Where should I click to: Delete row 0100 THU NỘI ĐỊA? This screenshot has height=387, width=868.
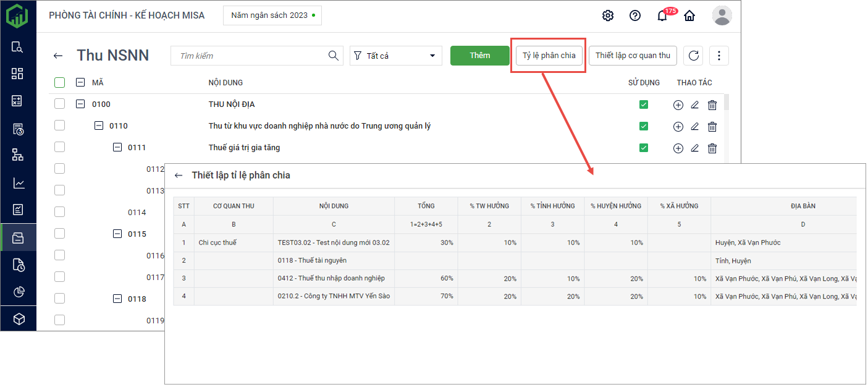point(712,105)
